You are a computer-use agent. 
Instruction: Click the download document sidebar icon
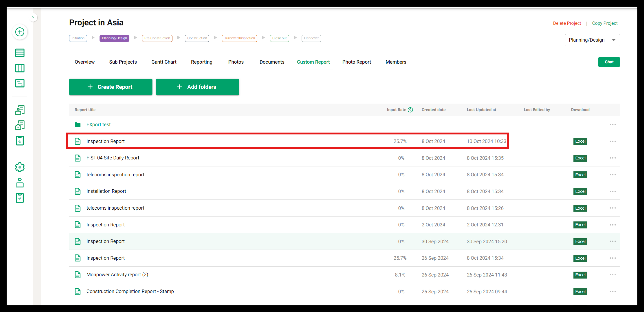[x=20, y=141]
